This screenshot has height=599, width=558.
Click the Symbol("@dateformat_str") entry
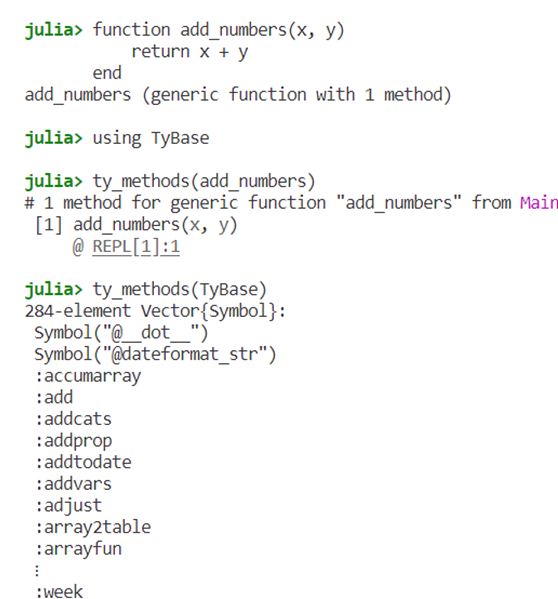tap(155, 355)
